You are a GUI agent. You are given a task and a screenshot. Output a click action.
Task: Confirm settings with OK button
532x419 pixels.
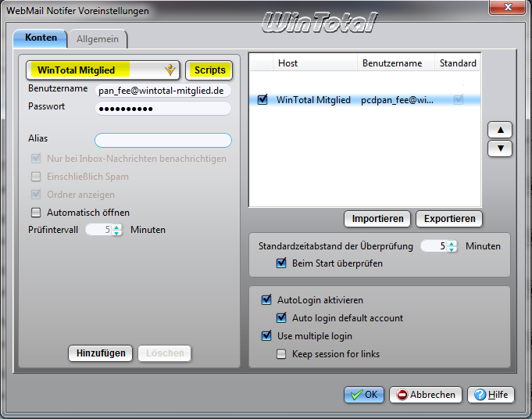click(364, 395)
